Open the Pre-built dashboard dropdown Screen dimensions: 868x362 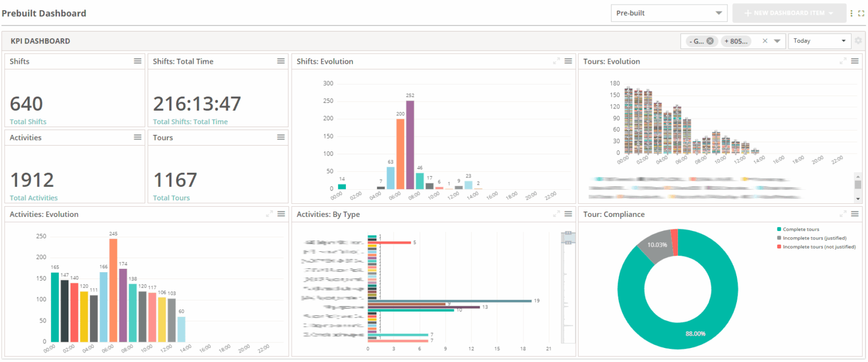(669, 12)
